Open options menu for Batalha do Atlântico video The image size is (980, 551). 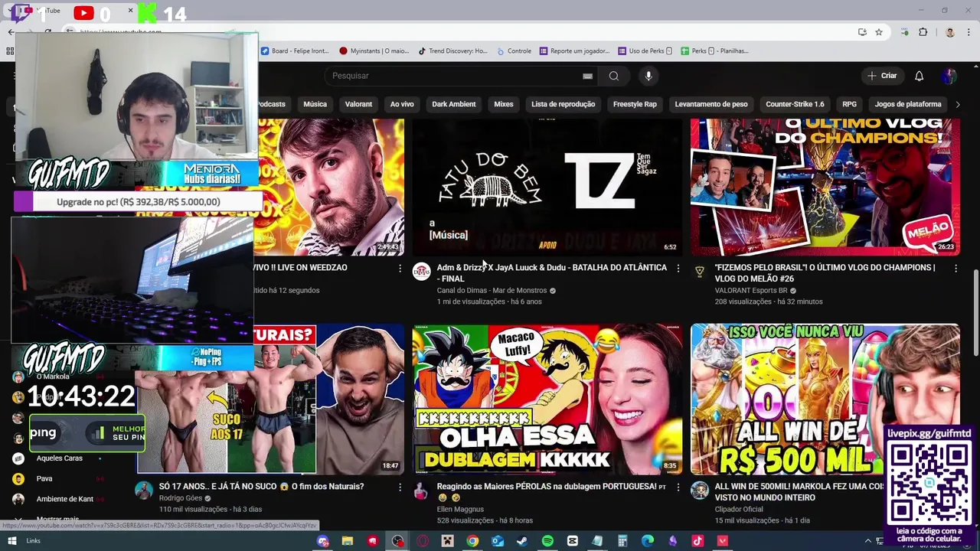[678, 269]
